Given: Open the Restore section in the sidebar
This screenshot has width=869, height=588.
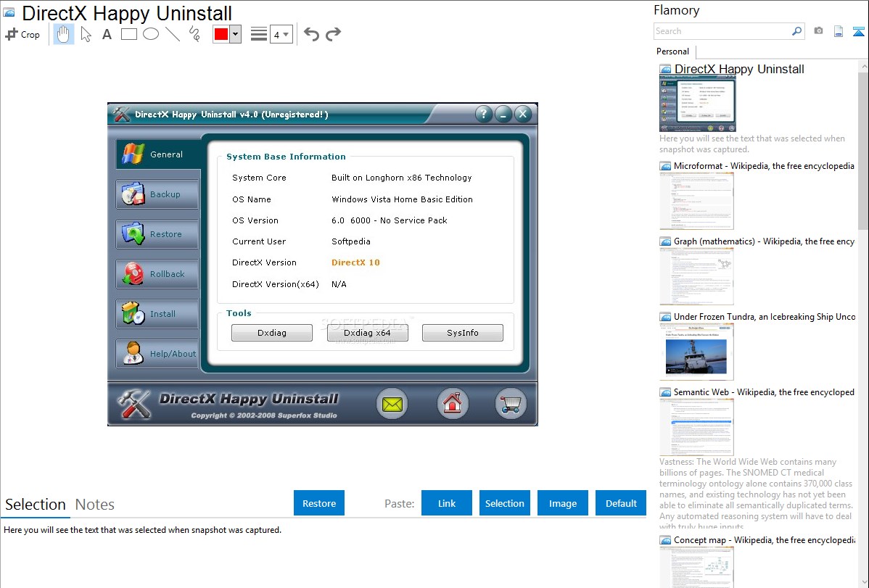Looking at the screenshot, I should pyautogui.click(x=157, y=234).
